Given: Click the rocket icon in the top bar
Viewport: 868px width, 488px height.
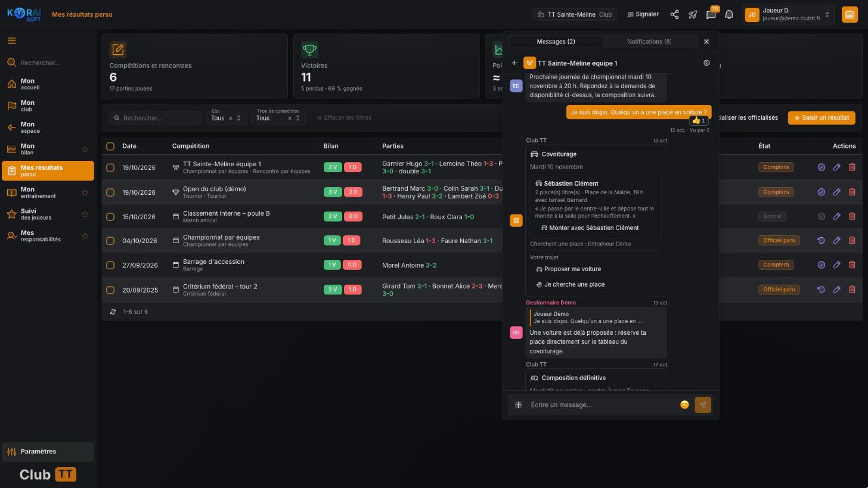Looking at the screenshot, I should 693,14.
